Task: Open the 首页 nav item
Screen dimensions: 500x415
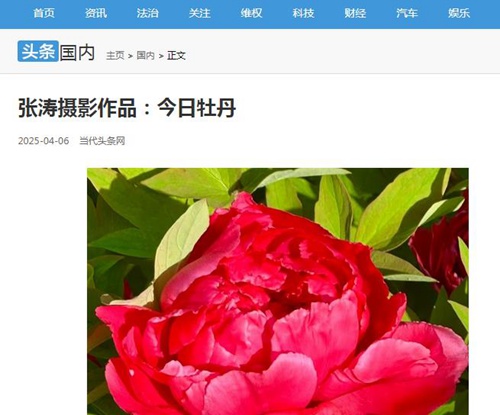Action: pos(44,13)
